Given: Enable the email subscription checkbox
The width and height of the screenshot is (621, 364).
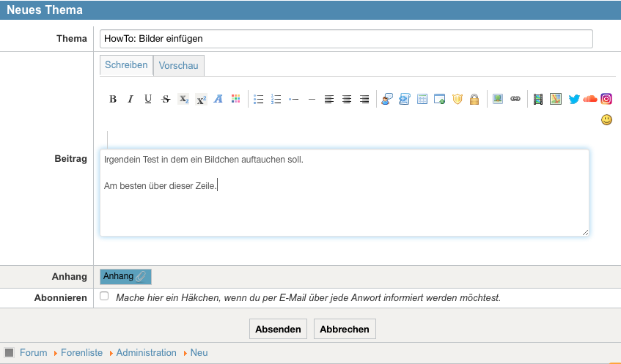Looking at the screenshot, I should [x=104, y=297].
